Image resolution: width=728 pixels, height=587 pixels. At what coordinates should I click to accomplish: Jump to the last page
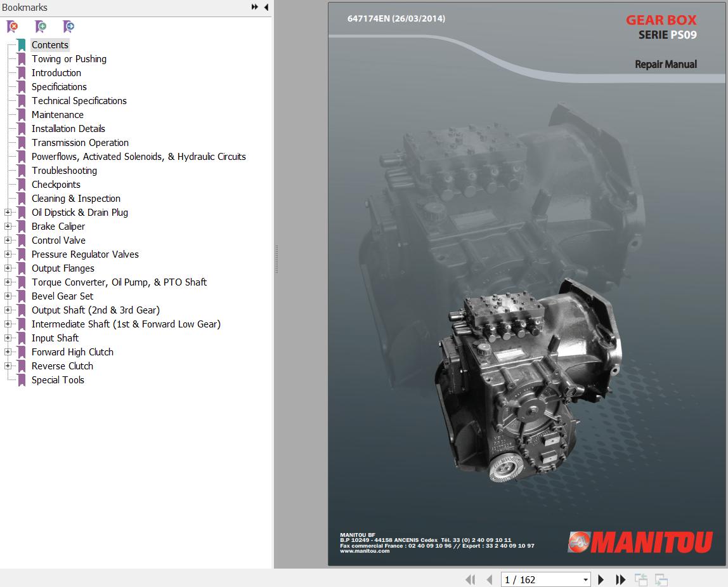[620, 579]
